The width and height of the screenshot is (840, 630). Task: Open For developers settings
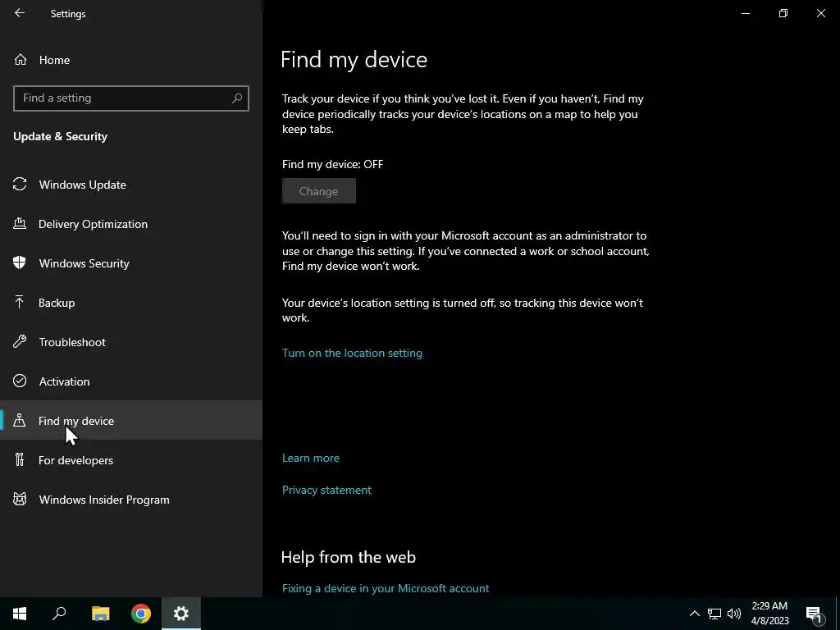click(131, 460)
